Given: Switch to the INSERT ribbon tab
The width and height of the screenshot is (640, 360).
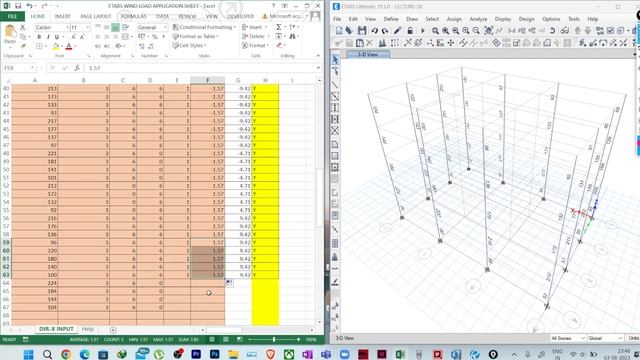Looking at the screenshot, I should pyautogui.click(x=62, y=16).
